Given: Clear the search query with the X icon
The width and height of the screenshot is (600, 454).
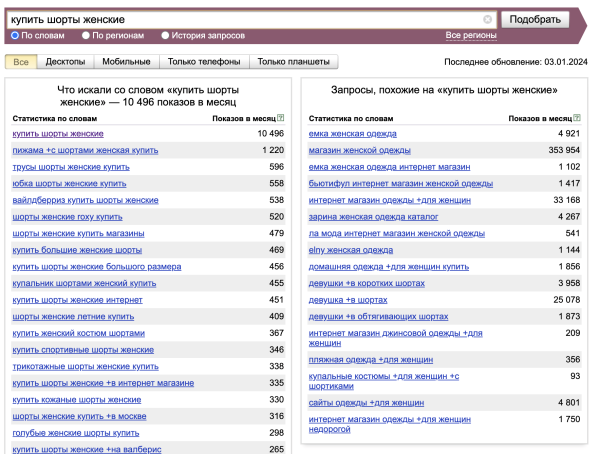Looking at the screenshot, I should pyautogui.click(x=488, y=19).
